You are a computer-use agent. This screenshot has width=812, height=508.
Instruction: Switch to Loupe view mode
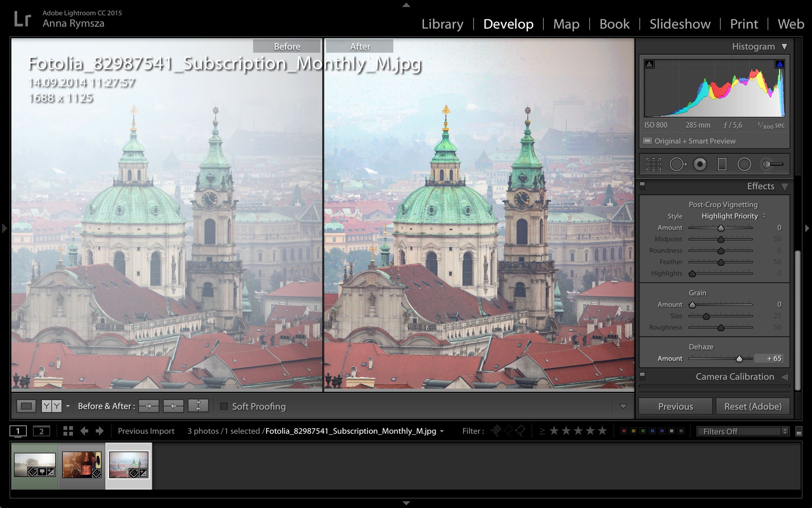point(26,406)
